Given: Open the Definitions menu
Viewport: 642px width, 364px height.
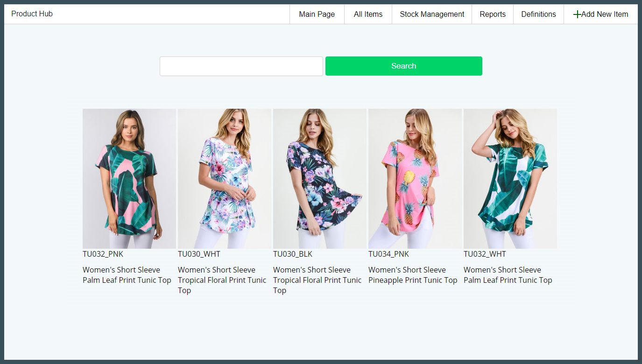Looking at the screenshot, I should pyautogui.click(x=538, y=14).
